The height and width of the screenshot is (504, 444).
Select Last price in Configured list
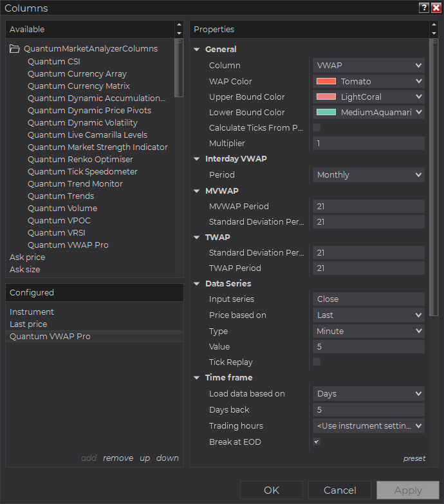point(28,324)
